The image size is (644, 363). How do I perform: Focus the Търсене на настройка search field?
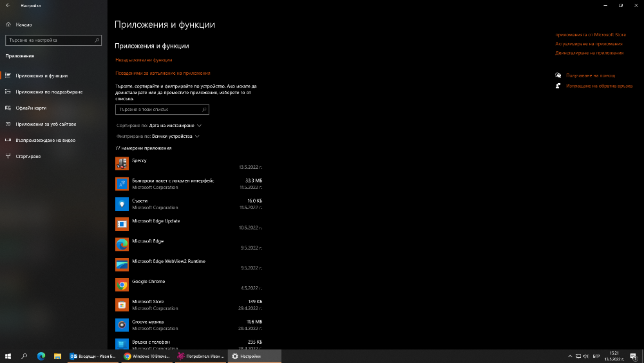coord(53,40)
